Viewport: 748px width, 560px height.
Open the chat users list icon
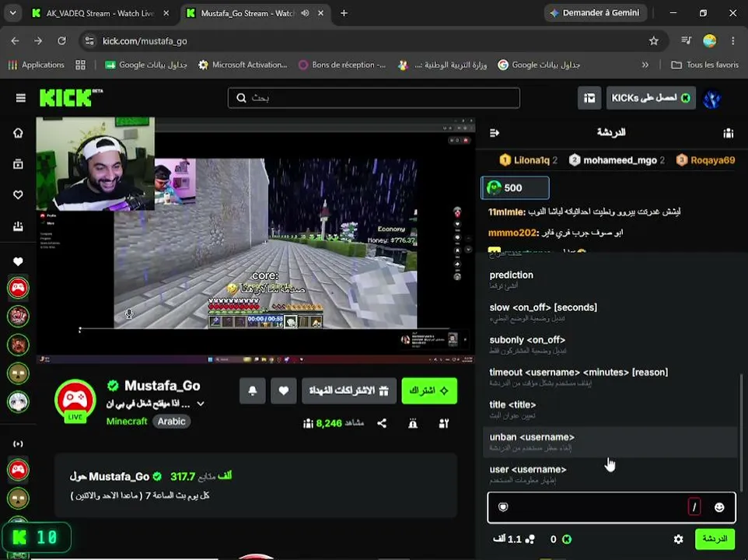coord(728,133)
